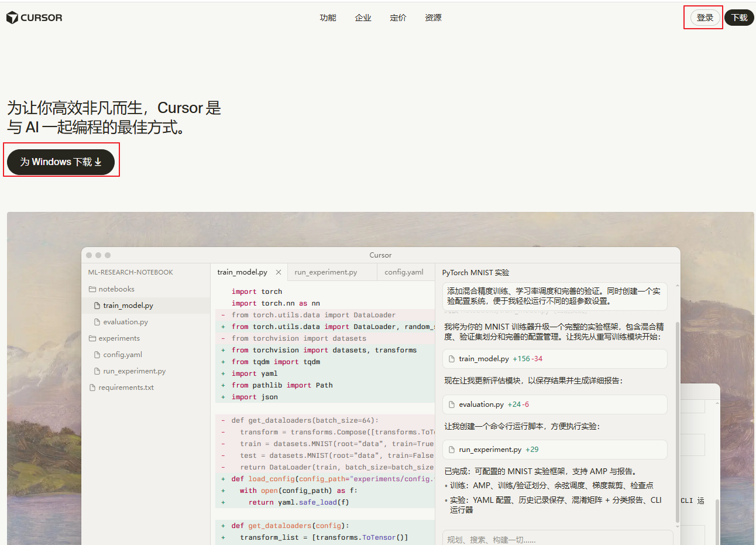756x545 pixels.
Task: Click the experiments folder icon
Action: pos(92,338)
